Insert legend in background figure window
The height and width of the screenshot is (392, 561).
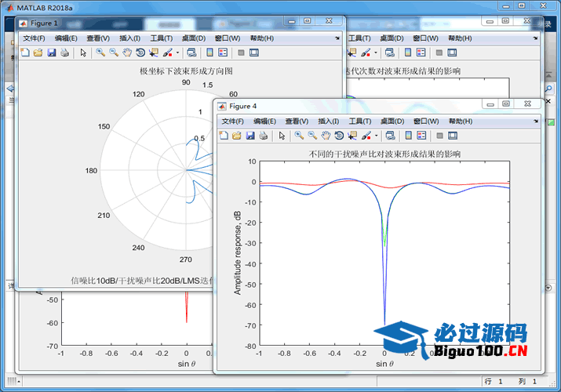(x=421, y=53)
